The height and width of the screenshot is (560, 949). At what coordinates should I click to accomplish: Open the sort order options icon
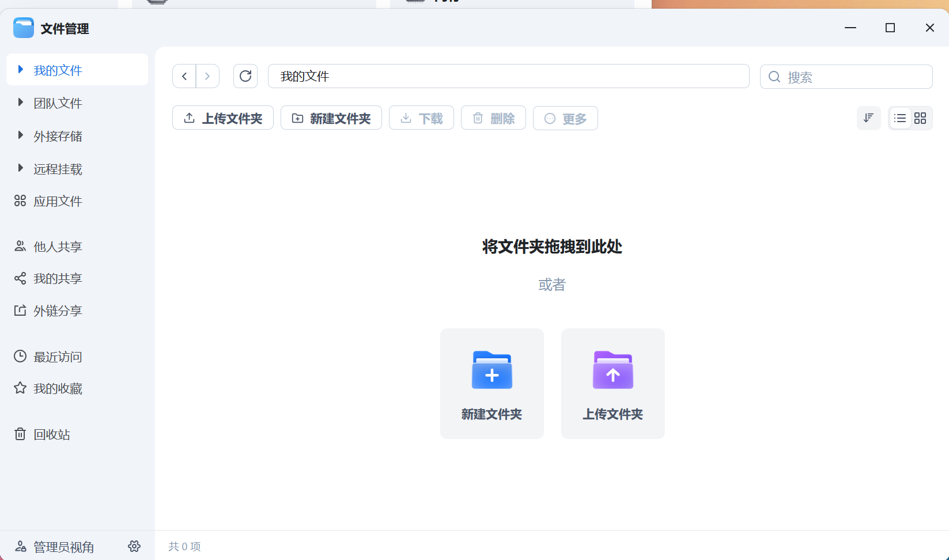(868, 118)
